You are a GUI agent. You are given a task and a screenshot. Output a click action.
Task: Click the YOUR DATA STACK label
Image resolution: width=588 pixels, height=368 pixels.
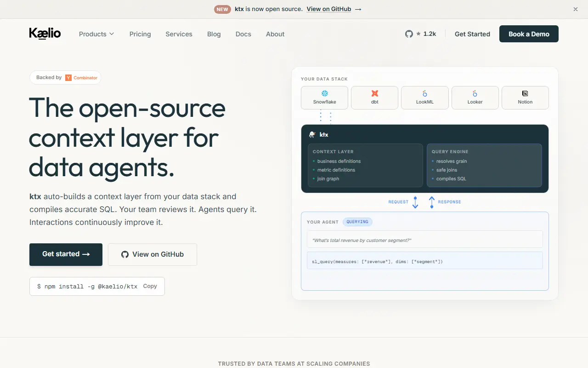coord(324,79)
